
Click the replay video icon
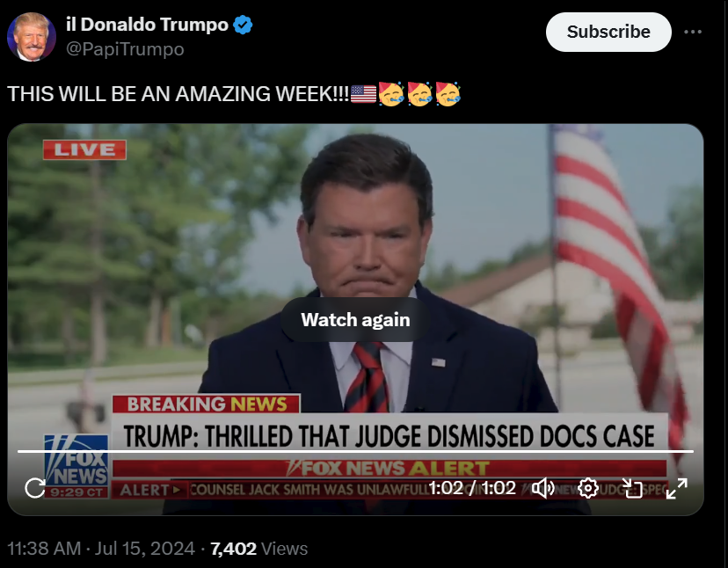pos(35,488)
